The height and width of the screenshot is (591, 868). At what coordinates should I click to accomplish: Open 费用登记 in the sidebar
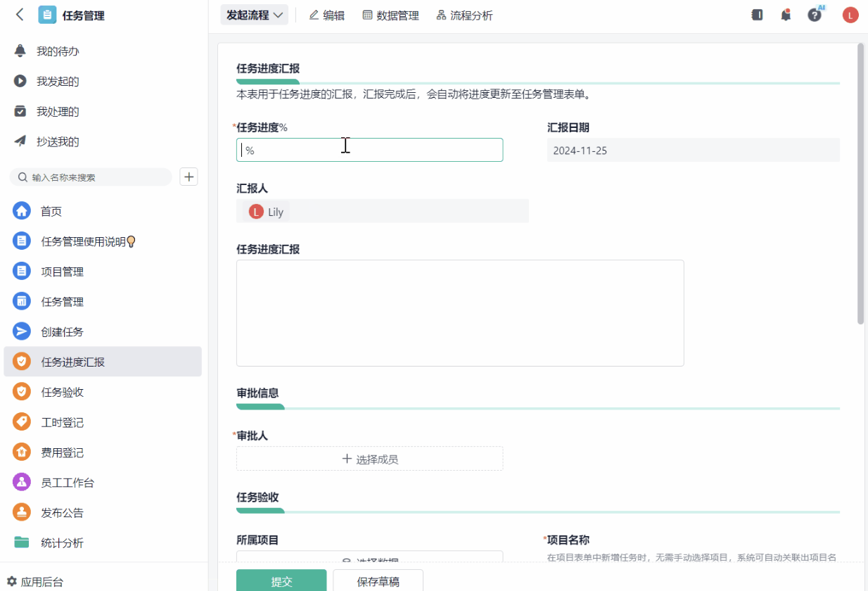pos(62,452)
